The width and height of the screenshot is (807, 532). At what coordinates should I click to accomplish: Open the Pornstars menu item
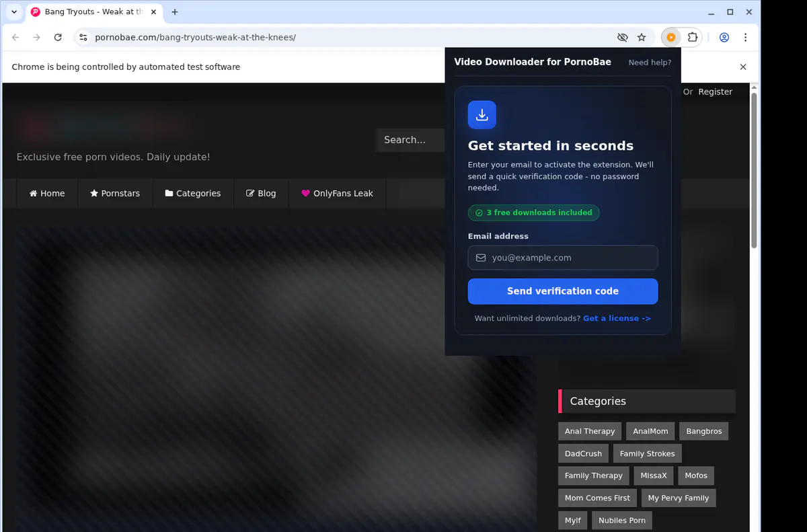tap(115, 193)
